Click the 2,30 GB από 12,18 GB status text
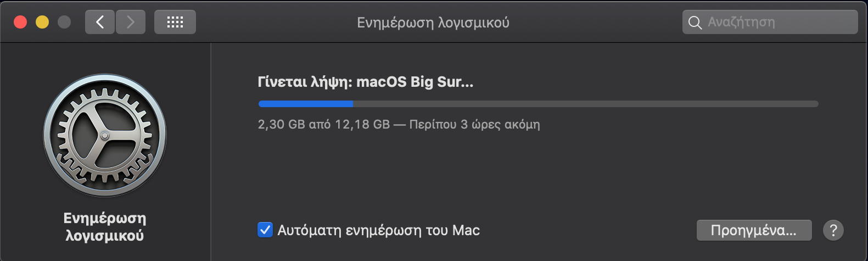The width and height of the screenshot is (868, 261). tap(324, 124)
